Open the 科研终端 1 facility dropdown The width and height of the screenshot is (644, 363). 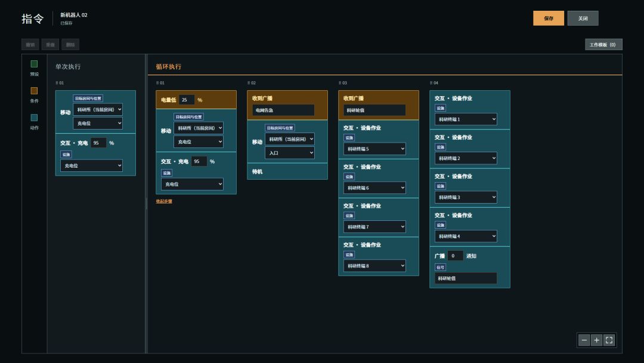[466, 119]
